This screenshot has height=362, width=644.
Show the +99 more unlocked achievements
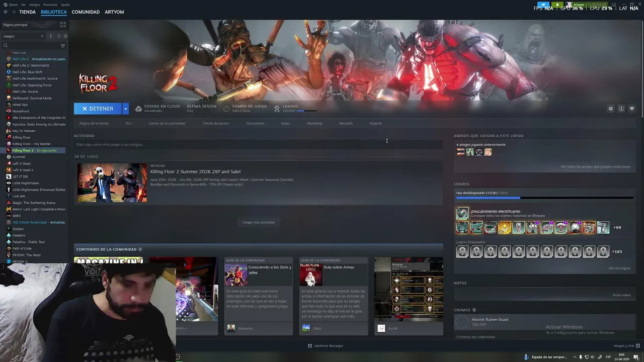click(x=617, y=227)
